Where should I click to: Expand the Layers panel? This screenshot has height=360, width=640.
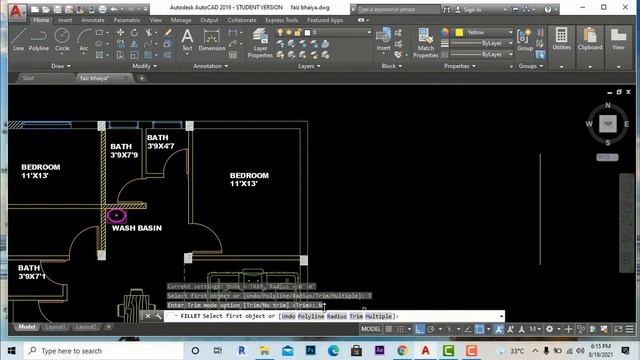(309, 66)
